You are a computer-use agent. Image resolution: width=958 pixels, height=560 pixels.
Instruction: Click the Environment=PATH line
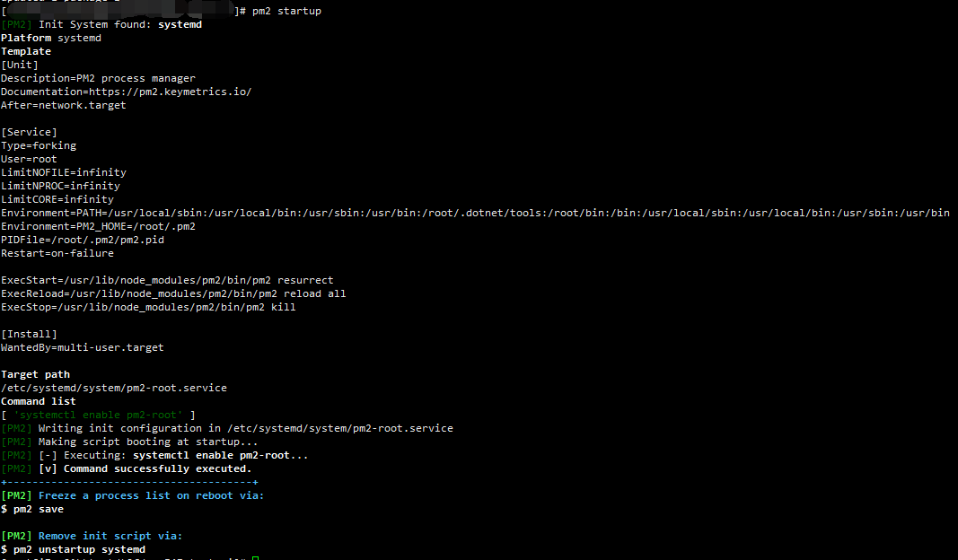tap(474, 213)
